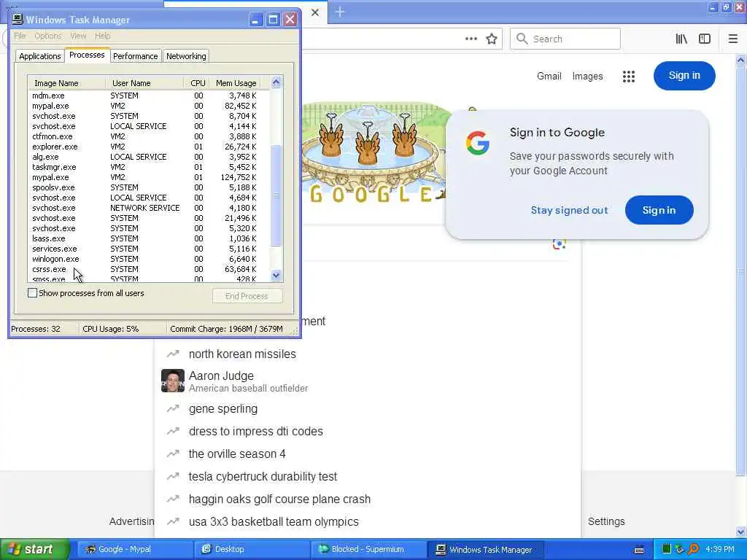Open the Windows Start button
Viewport: 747px width, 560px height.
(x=34, y=550)
